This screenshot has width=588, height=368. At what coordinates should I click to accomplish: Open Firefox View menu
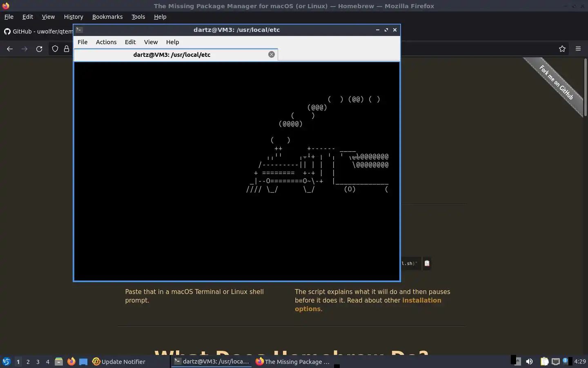(x=48, y=17)
